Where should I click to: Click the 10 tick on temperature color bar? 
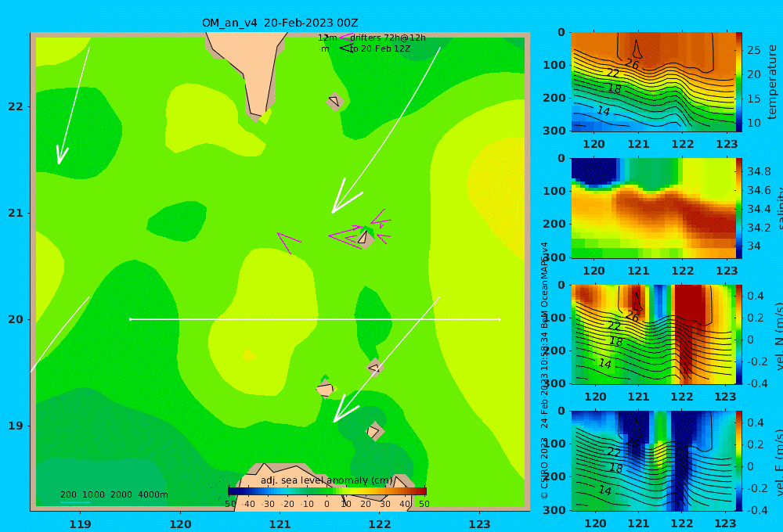[754, 123]
